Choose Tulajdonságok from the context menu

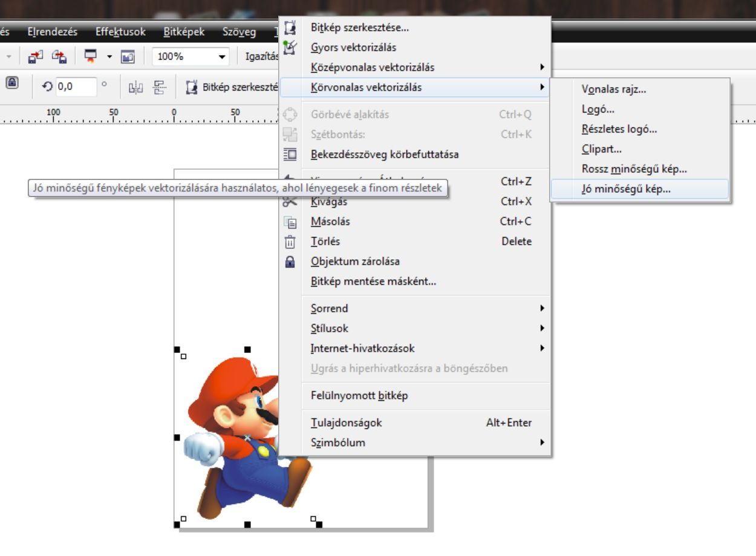coord(414,422)
